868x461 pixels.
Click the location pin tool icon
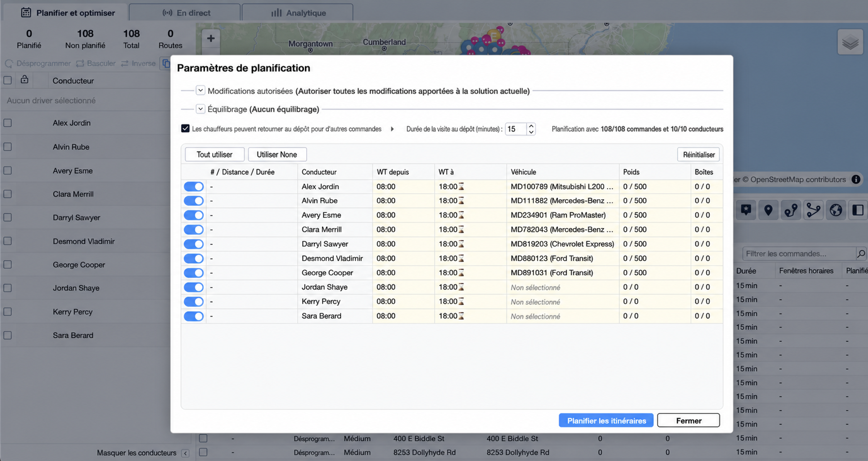(x=768, y=210)
